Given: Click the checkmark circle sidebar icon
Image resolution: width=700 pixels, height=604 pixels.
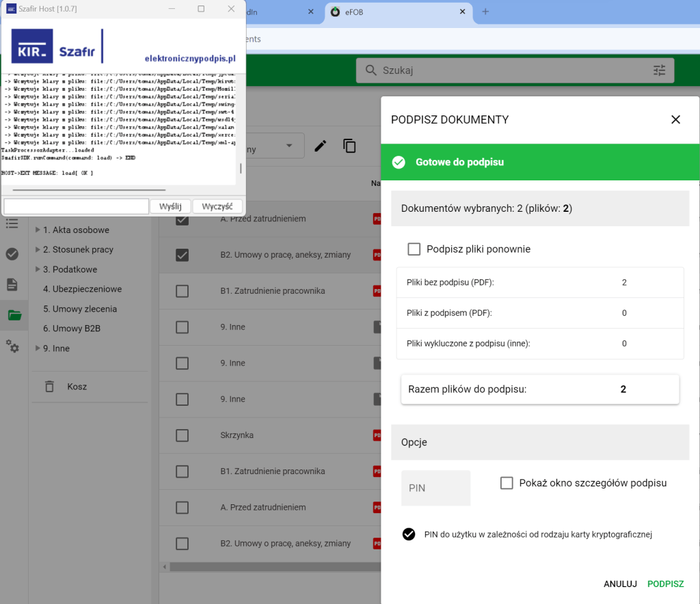Looking at the screenshot, I should (x=12, y=254).
